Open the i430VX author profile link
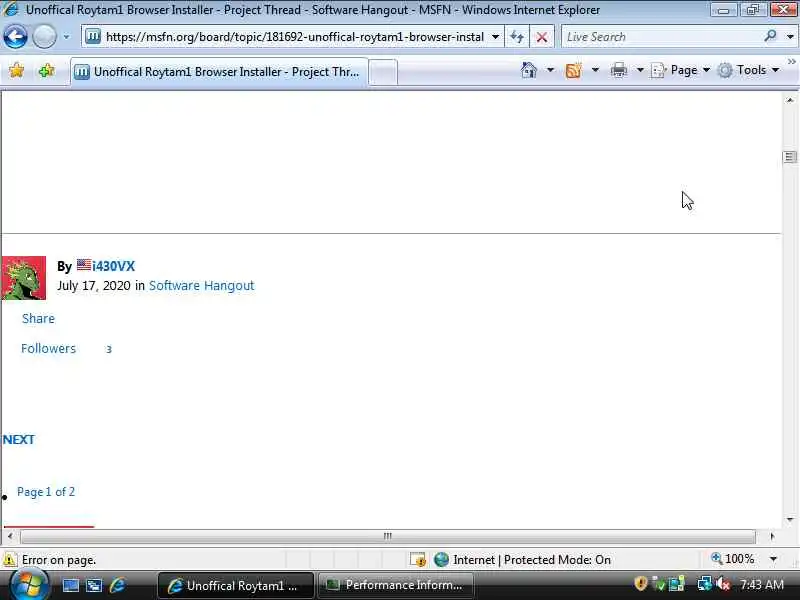The height and width of the screenshot is (600, 800). (113, 266)
